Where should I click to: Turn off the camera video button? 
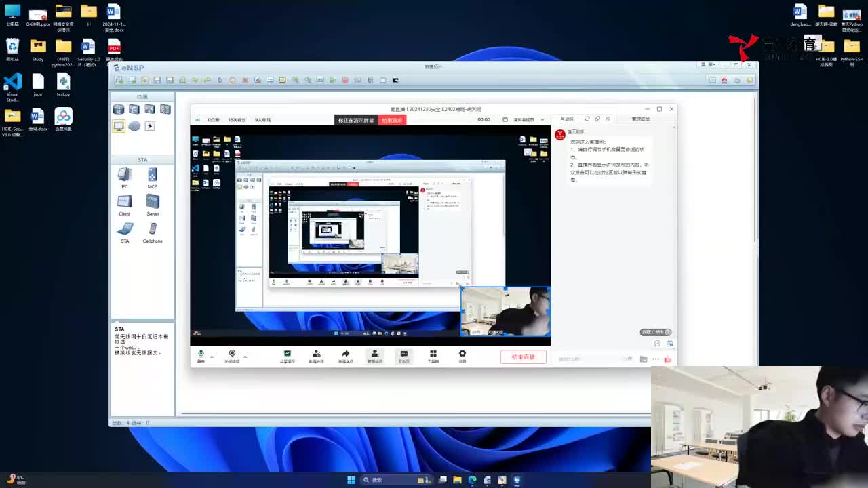pyautogui.click(x=232, y=357)
